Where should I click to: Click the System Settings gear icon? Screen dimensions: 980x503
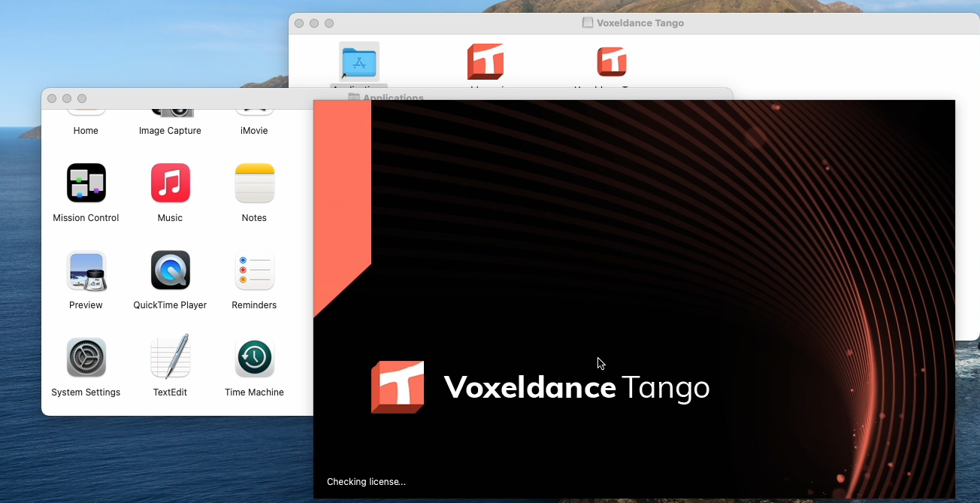tap(86, 357)
